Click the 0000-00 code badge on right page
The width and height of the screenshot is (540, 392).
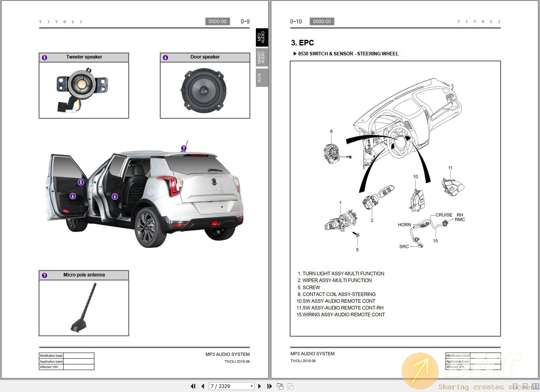tap(322, 22)
